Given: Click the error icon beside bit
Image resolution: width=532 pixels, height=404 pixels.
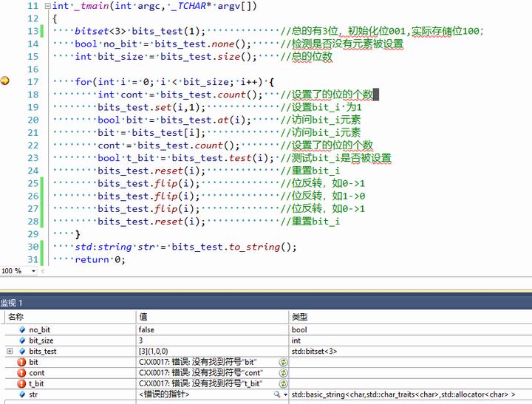Looking at the screenshot, I should [x=21, y=362].
